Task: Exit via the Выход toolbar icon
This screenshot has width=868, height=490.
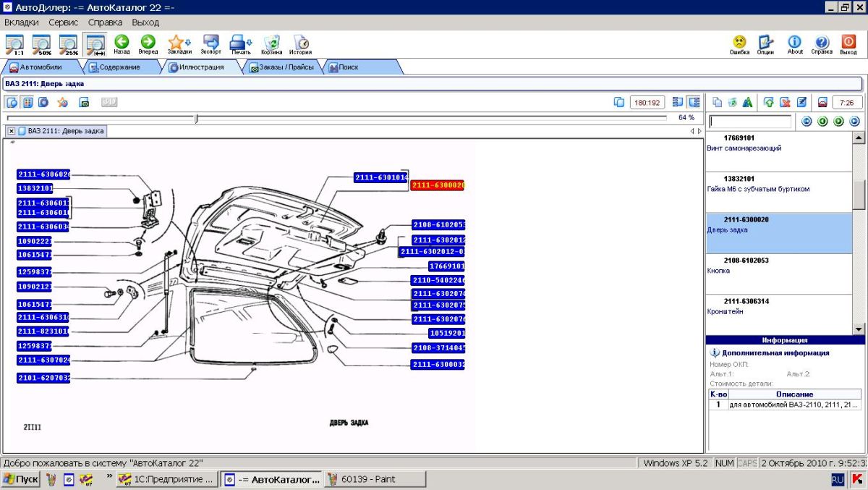Action: click(x=848, y=45)
